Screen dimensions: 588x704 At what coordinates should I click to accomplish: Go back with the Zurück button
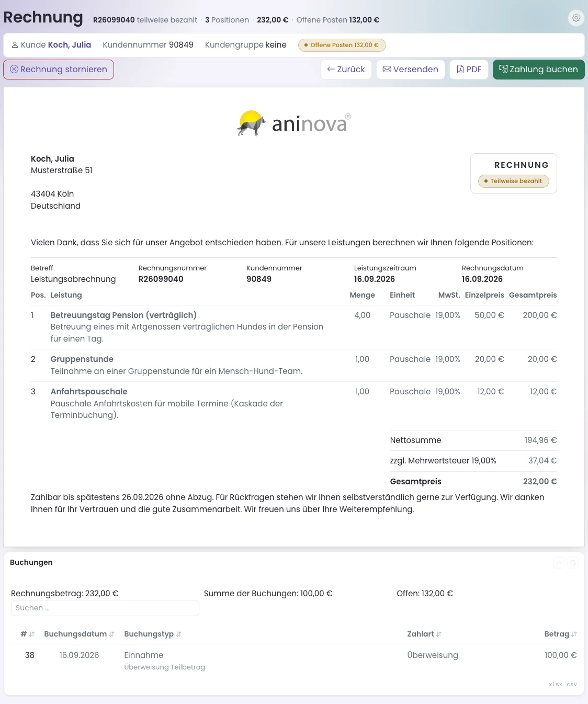point(346,70)
